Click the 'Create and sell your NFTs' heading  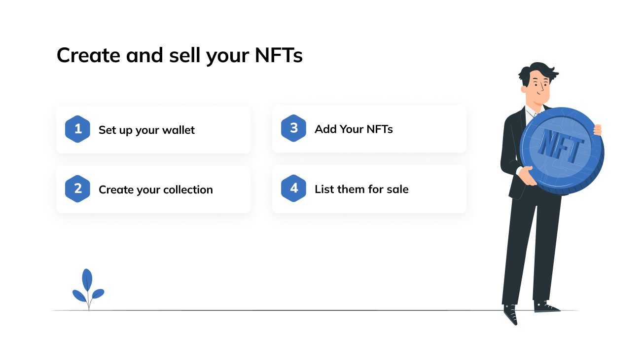coord(179,56)
